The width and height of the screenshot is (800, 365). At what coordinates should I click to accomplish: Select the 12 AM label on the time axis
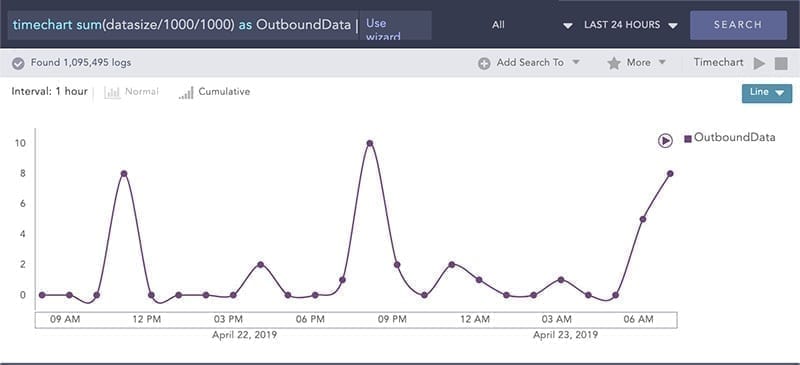474,320
